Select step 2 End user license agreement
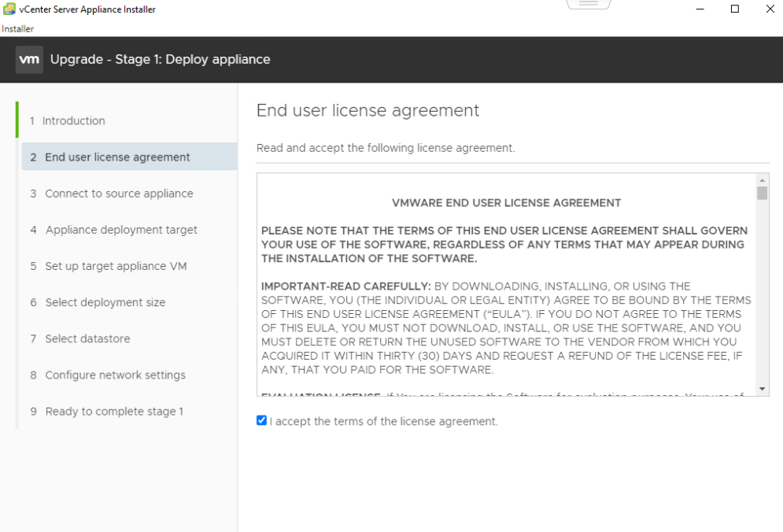Image resolution: width=783 pixels, height=532 pixels. point(129,157)
